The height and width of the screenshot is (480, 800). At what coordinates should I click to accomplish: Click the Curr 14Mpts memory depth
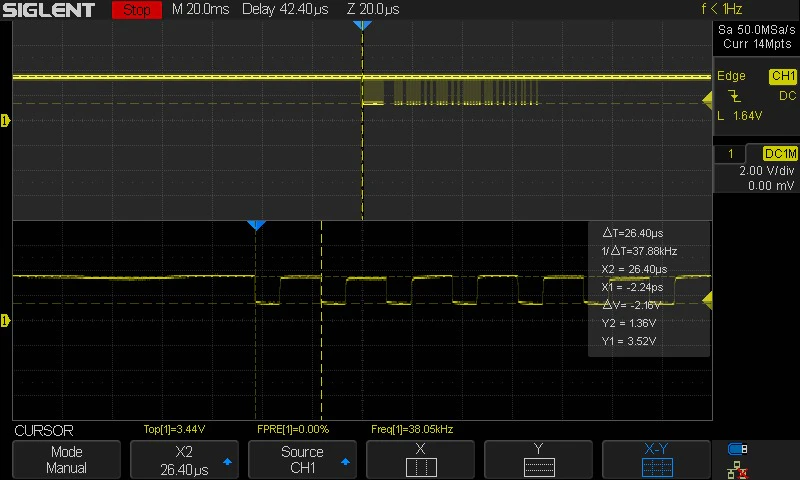pos(757,44)
